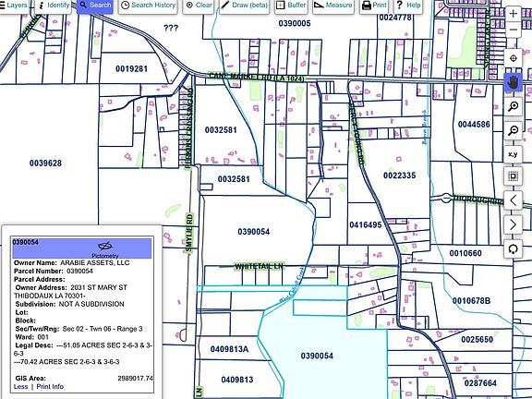Zoom in with the plus button
Screen dimensions: 532x399
[513, 14]
